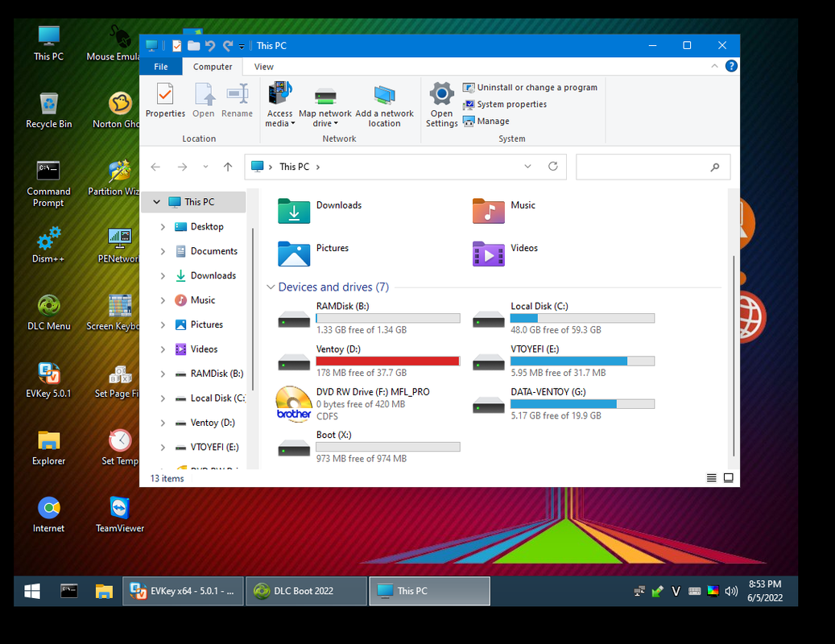Click Manage in System group
The image size is (835, 644).
click(486, 122)
